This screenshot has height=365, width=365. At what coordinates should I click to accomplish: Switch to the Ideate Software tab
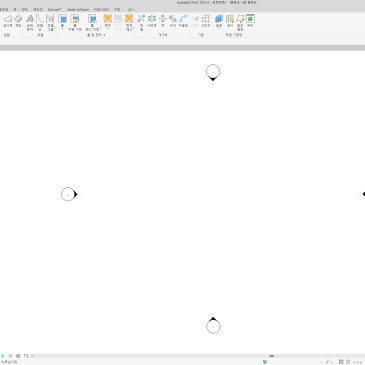click(x=78, y=9)
